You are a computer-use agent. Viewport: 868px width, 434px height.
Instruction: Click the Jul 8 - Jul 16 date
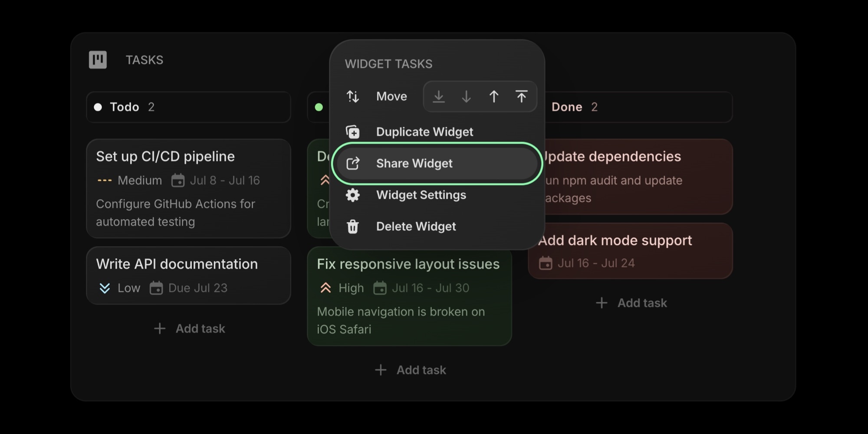pyautogui.click(x=225, y=180)
